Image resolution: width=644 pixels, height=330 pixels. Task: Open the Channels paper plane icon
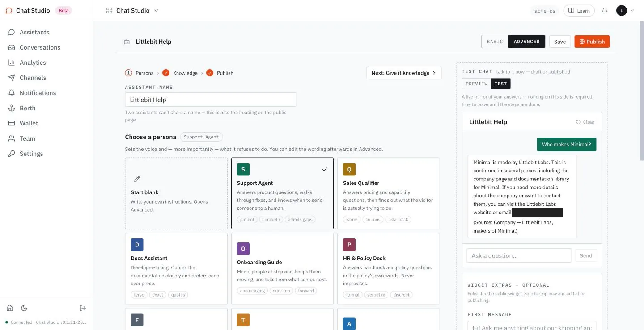(x=12, y=78)
